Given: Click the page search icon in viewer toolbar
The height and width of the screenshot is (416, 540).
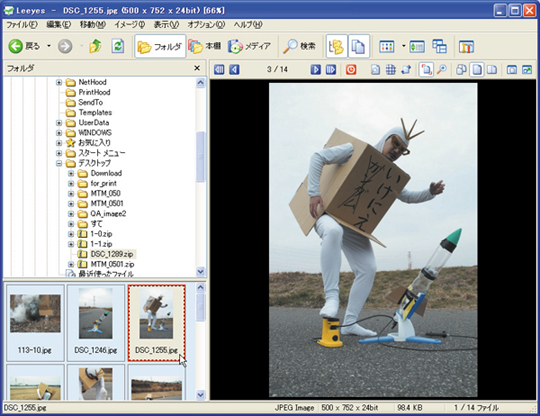Looking at the screenshot, I should pyautogui.click(x=375, y=70).
